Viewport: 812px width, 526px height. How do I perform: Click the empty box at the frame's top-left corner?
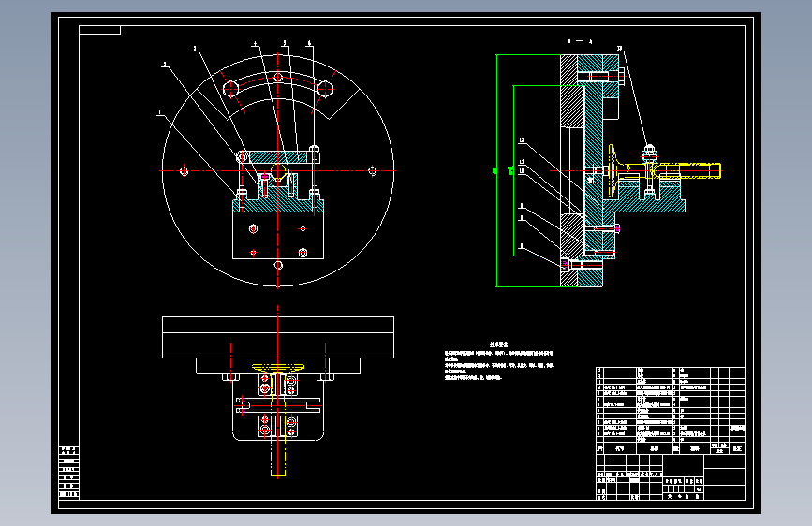point(100,30)
